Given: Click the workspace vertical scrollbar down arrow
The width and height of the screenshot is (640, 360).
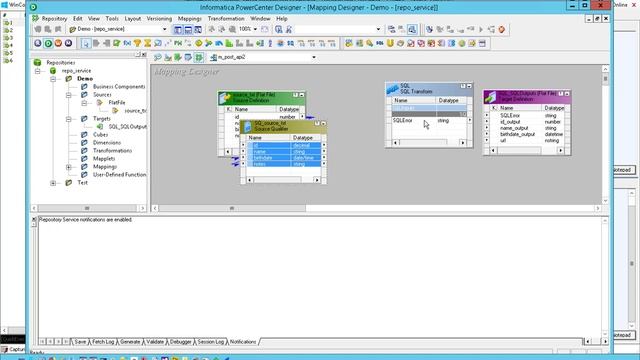Looking at the screenshot, I should pos(605,201).
